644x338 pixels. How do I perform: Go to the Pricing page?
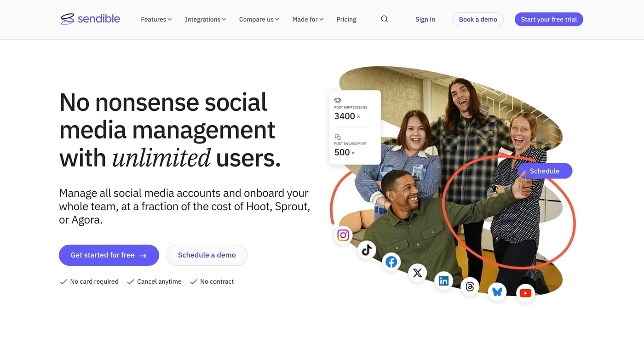point(346,19)
